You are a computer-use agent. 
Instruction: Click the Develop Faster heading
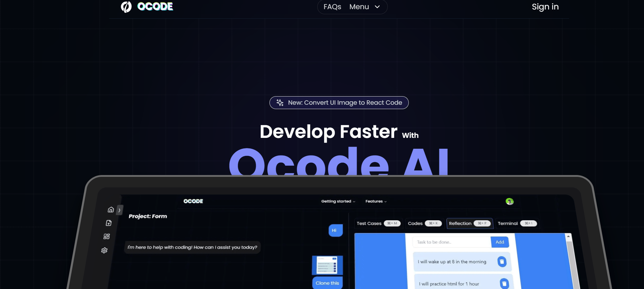[328, 131]
